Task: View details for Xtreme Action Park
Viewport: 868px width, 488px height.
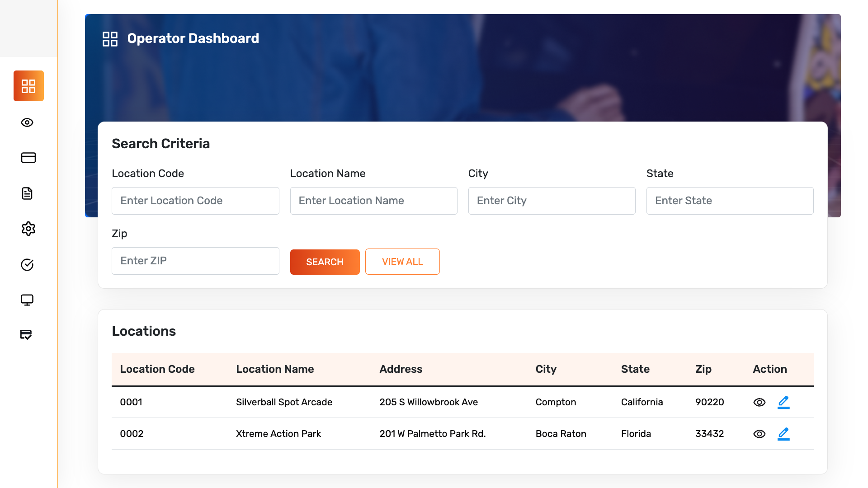Action: click(759, 434)
